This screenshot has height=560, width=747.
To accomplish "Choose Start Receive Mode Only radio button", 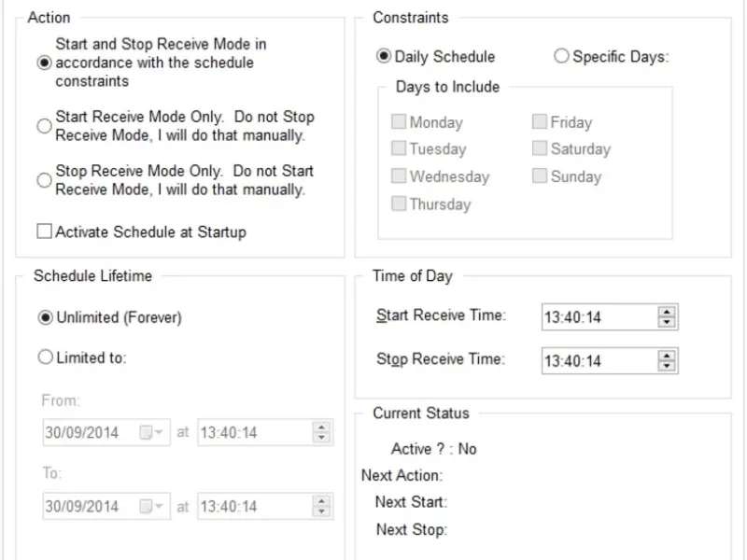I will [44, 126].
